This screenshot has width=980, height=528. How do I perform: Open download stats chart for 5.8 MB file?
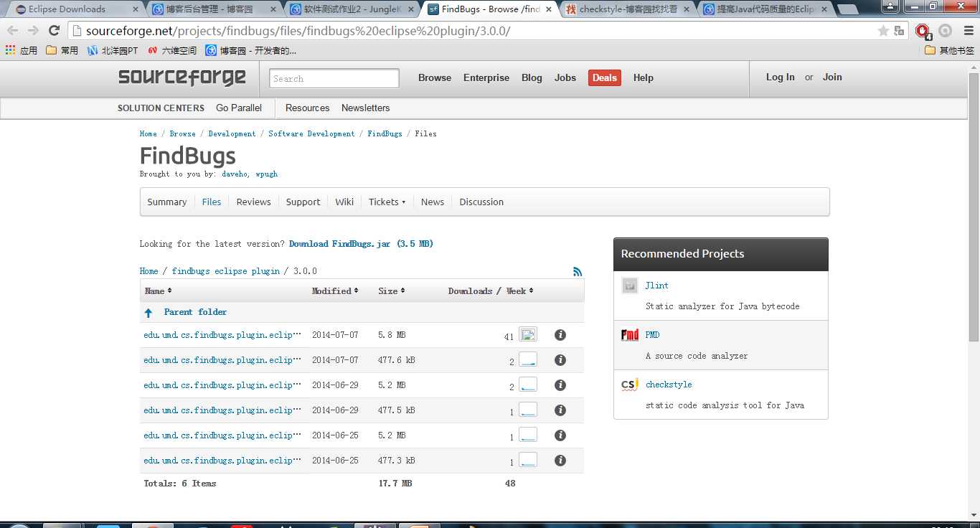point(528,334)
